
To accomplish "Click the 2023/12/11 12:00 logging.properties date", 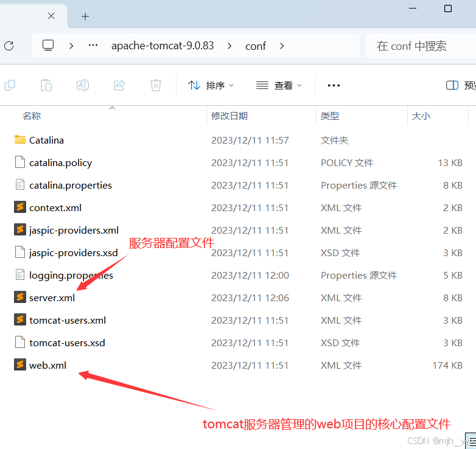I will coord(250,276).
